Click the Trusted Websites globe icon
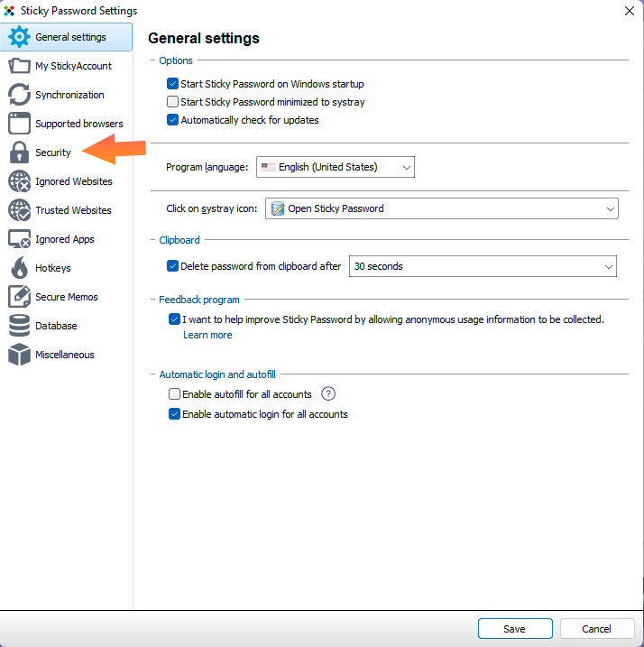The image size is (644, 647). tap(19, 210)
